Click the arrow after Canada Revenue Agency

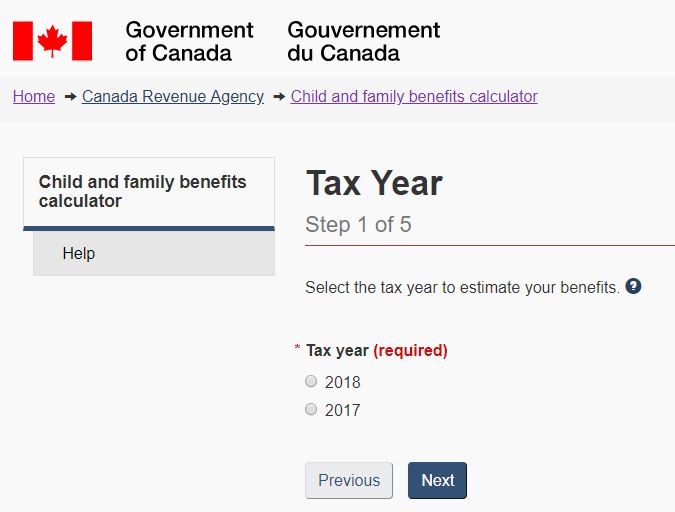pos(279,97)
